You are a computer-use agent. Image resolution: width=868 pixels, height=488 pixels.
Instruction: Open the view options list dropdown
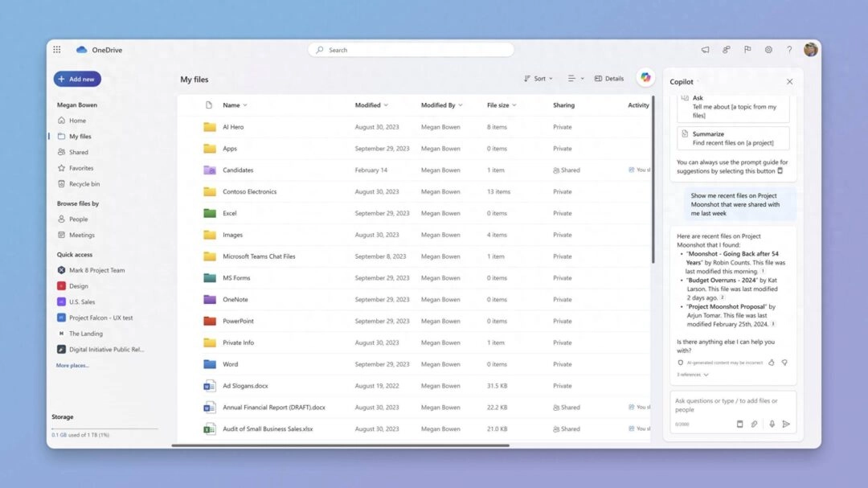click(x=575, y=79)
